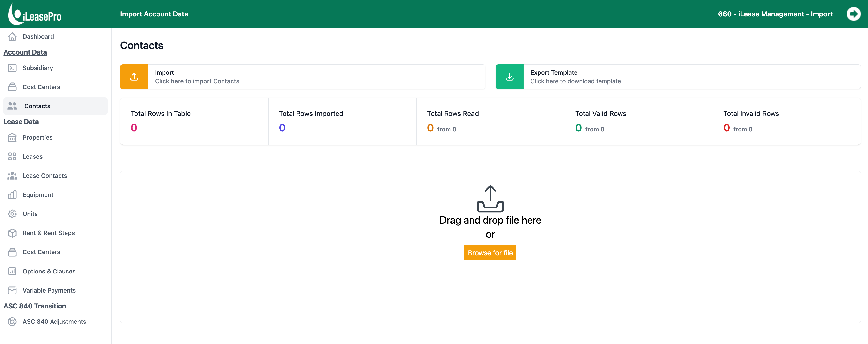Click 'from 0' under Total Rows Read
This screenshot has width=868, height=344.
coord(447,129)
